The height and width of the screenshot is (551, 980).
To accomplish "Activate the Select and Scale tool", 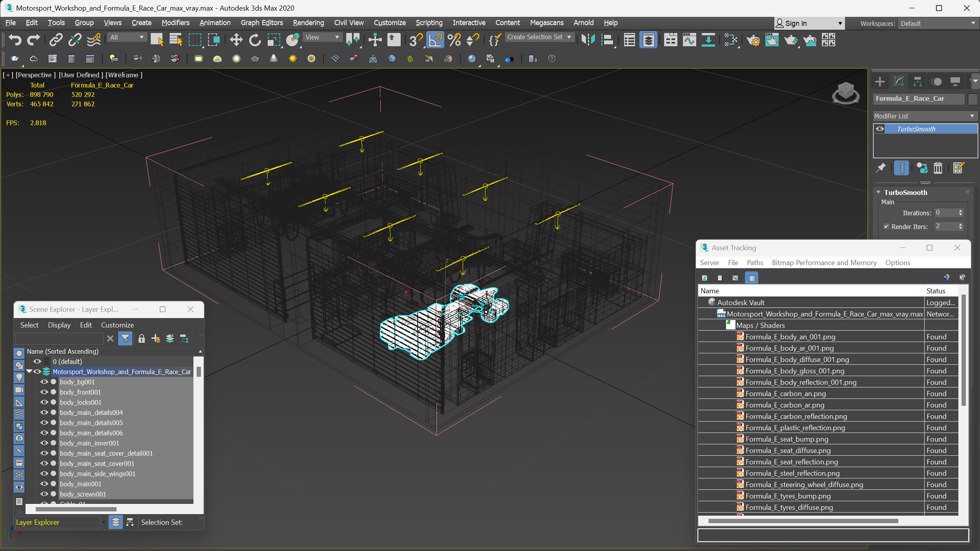I will point(274,40).
